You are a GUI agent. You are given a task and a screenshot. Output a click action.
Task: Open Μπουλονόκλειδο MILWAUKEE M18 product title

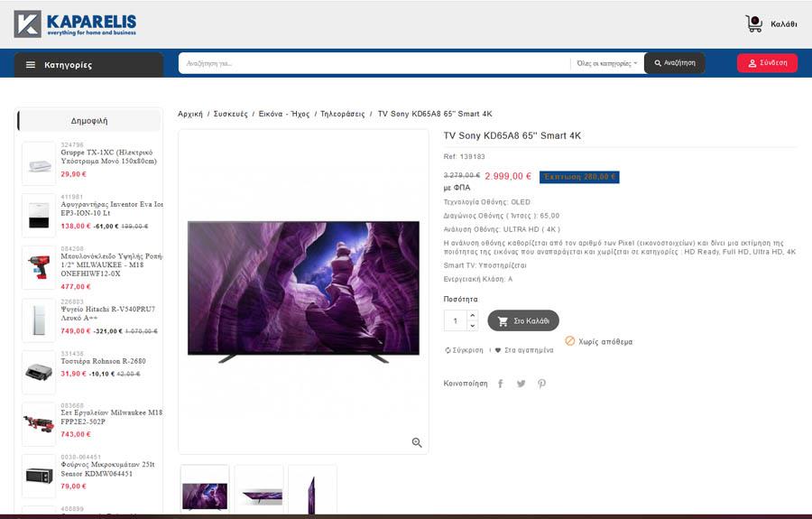point(111,264)
